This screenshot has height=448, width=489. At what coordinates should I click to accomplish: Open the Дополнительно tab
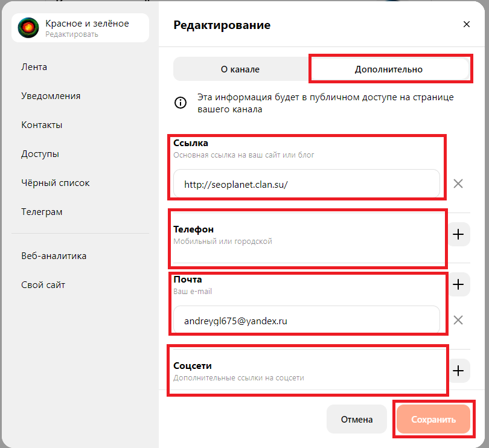391,69
